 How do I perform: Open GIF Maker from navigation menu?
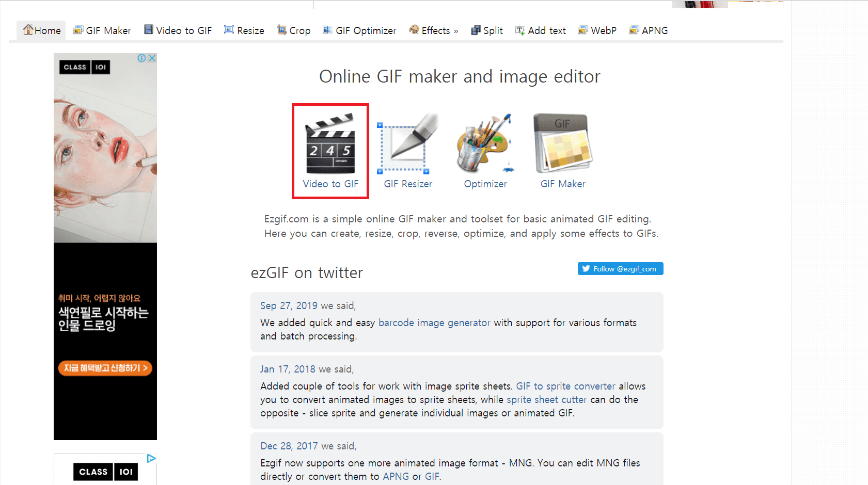pos(102,30)
